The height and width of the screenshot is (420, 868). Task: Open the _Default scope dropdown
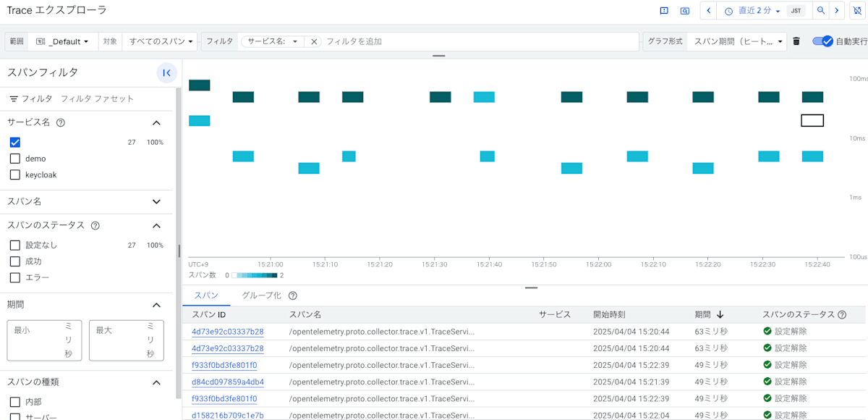pyautogui.click(x=61, y=41)
